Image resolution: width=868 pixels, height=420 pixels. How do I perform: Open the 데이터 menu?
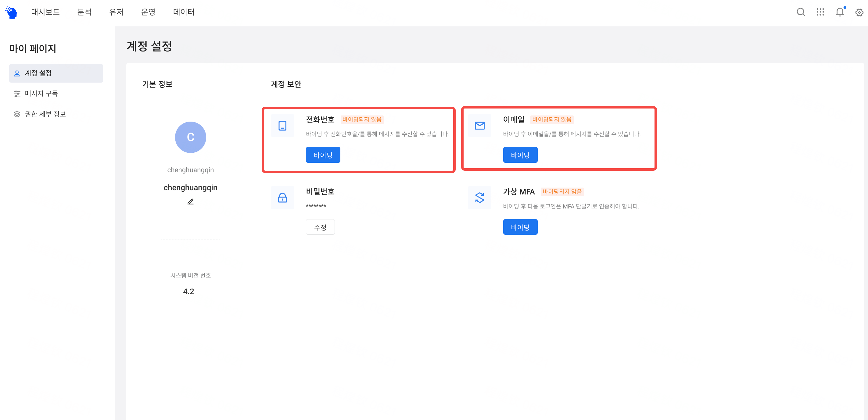[184, 12]
